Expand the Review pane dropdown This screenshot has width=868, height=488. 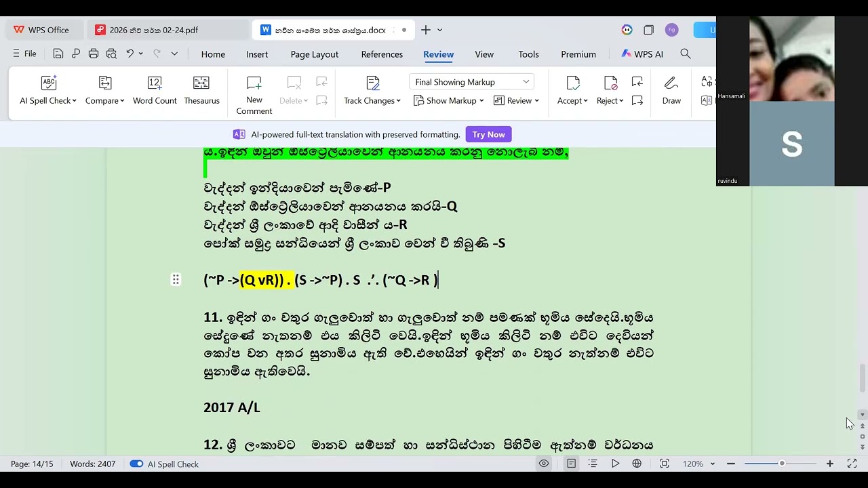coord(536,101)
